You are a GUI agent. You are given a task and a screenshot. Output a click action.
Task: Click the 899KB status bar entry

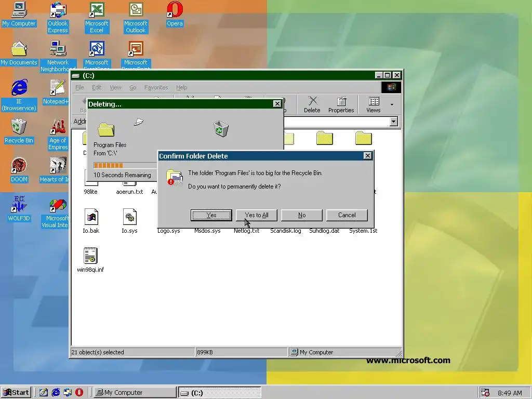pos(205,352)
